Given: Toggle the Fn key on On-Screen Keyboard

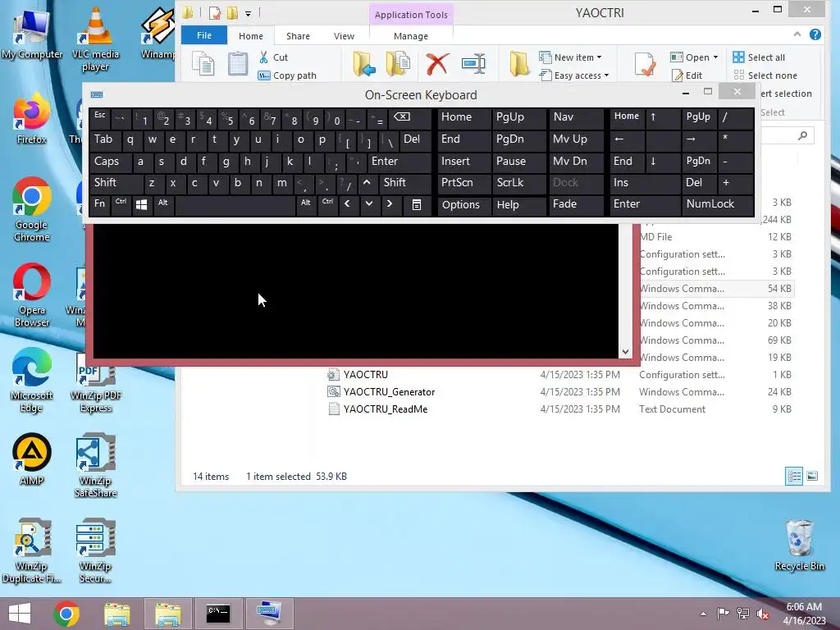Looking at the screenshot, I should [99, 204].
